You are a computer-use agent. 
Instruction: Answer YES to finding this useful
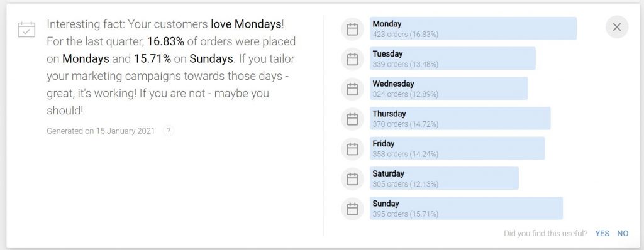(602, 234)
